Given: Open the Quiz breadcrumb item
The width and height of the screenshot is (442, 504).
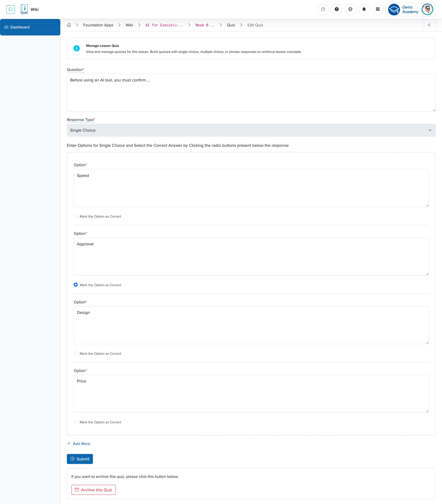Looking at the screenshot, I should (231, 25).
